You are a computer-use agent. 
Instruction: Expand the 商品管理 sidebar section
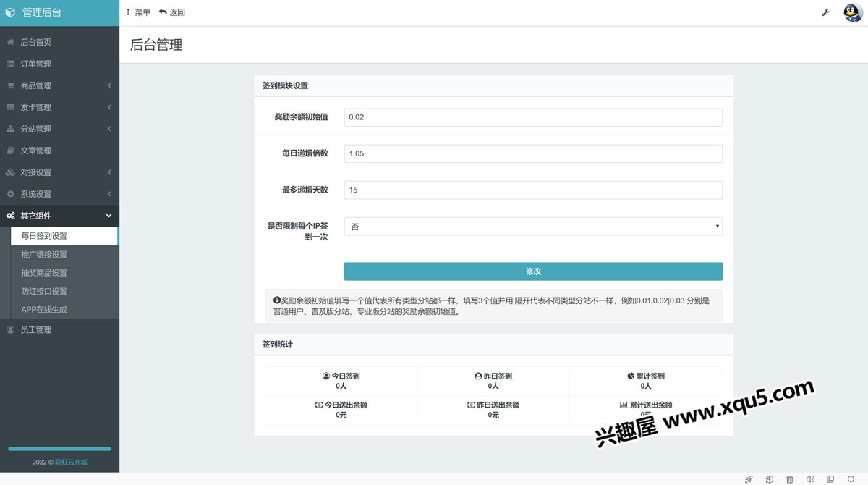59,85
